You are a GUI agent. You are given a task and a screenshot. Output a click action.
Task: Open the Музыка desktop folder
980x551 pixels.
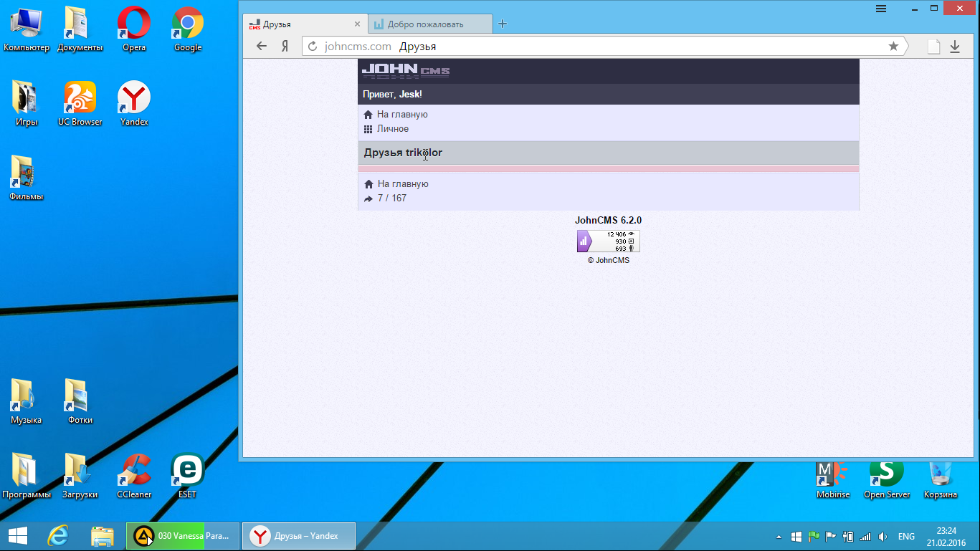click(x=27, y=402)
